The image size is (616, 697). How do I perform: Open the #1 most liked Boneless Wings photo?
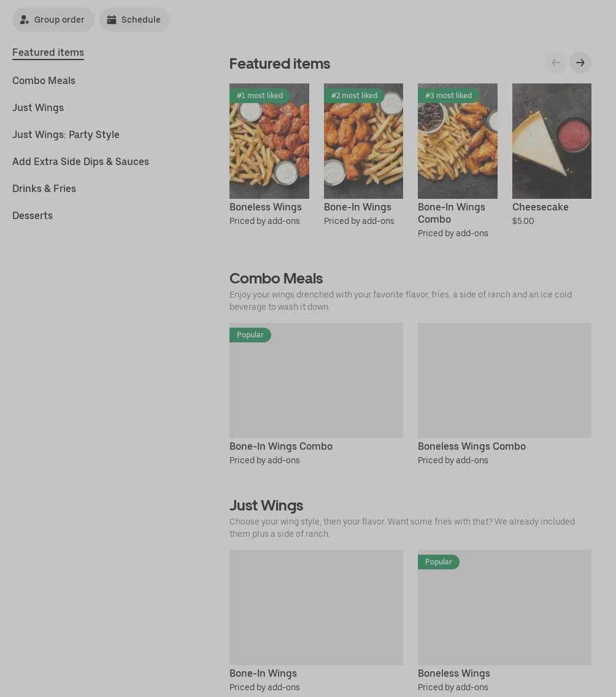coord(269,141)
